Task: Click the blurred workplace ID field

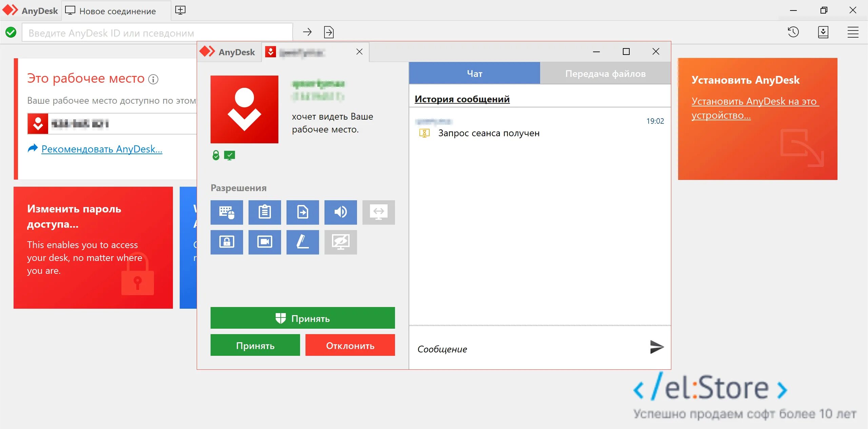Action: click(112, 124)
